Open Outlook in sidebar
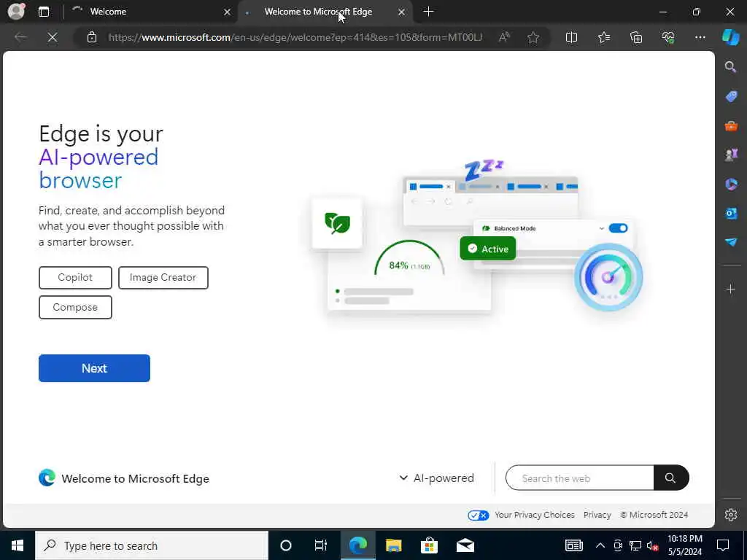 point(731,213)
